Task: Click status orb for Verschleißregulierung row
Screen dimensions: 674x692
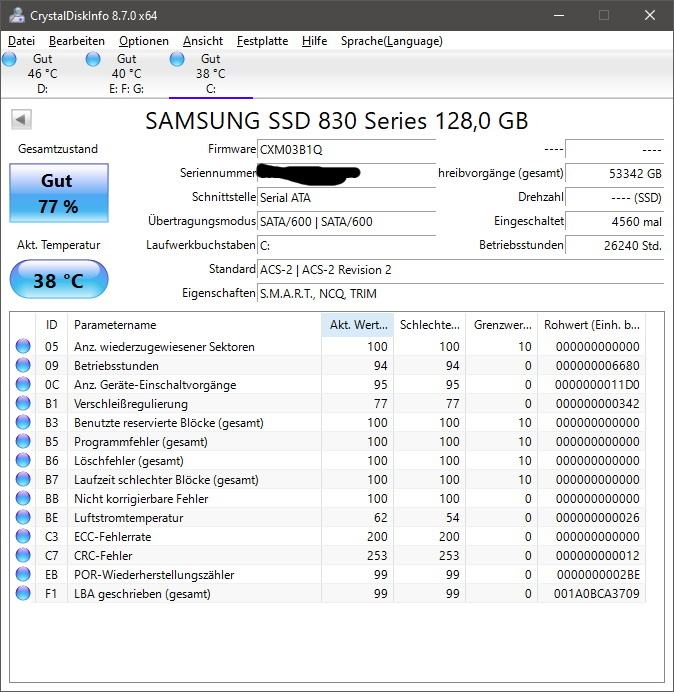Action: [x=23, y=403]
